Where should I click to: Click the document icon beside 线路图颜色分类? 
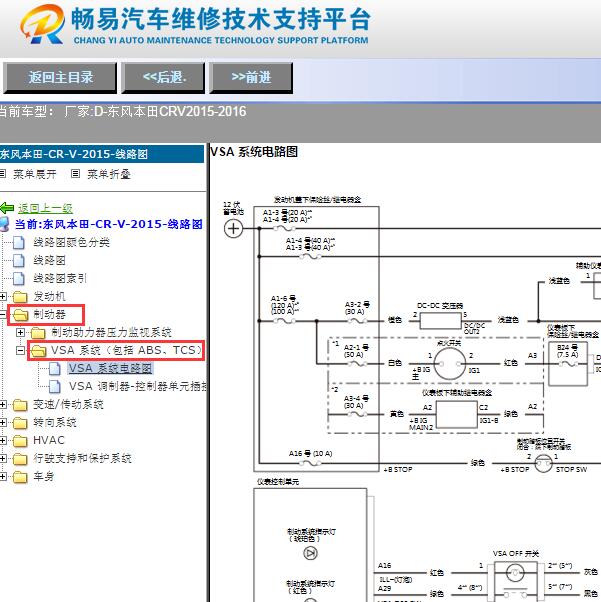[x=19, y=243]
